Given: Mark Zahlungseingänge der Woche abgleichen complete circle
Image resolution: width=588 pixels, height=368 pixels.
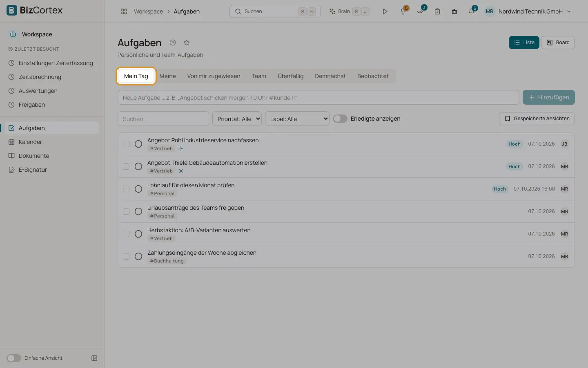Looking at the screenshot, I should pos(138,256).
